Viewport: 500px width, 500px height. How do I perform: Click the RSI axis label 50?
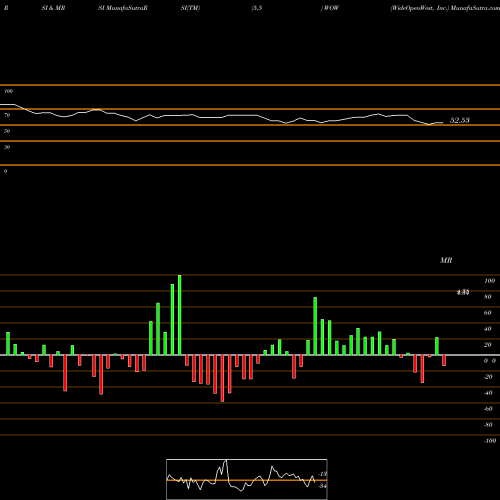coord(7,131)
